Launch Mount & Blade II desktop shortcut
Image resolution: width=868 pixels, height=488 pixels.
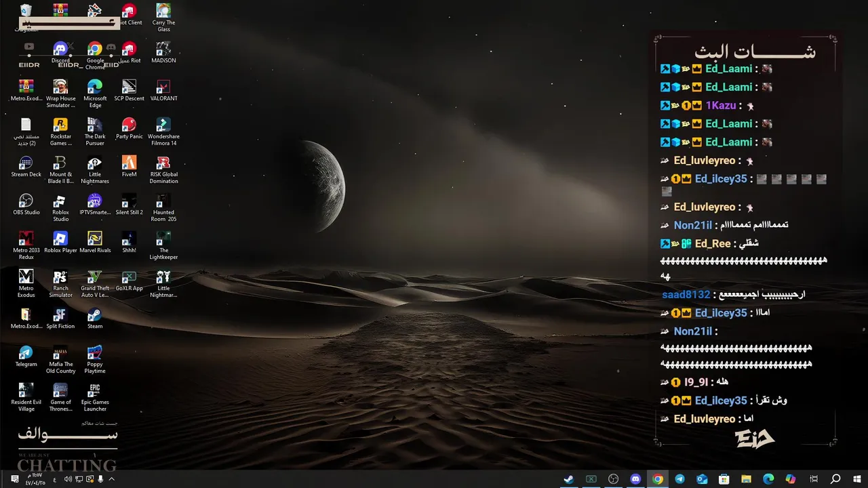click(60, 169)
